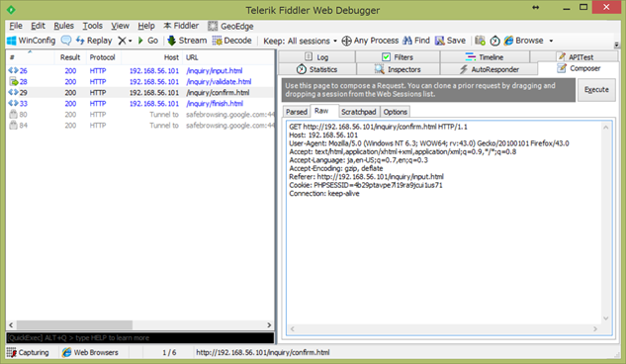Click the comment speech bubble icon
626x364 pixels.
[66, 41]
